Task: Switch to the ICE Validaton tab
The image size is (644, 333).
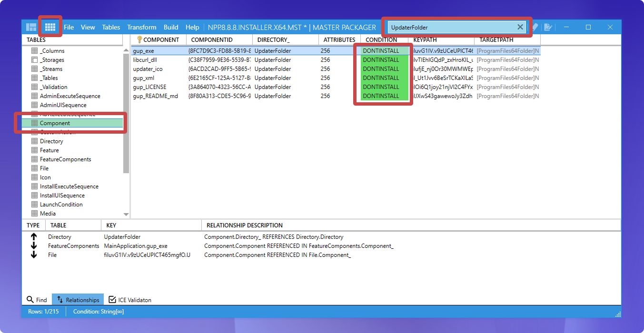Action: 130,300
